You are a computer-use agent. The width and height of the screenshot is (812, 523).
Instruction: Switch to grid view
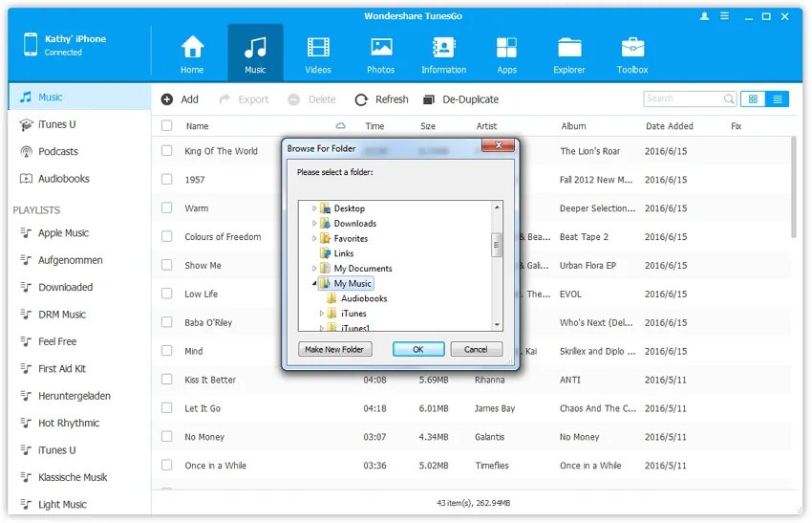(753, 98)
